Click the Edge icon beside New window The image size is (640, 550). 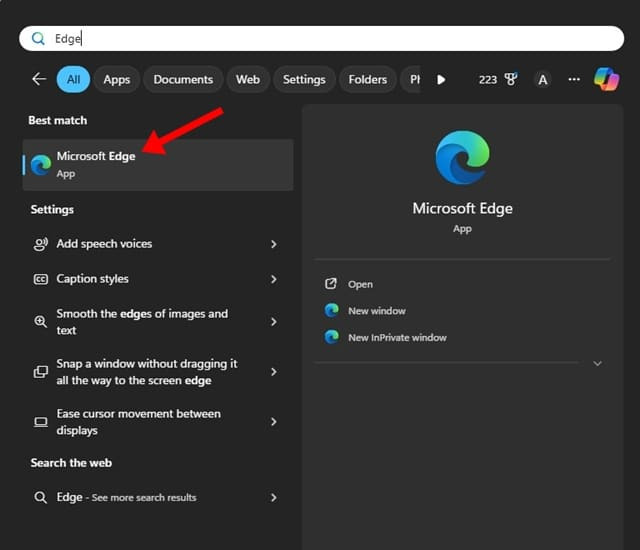[331, 310]
